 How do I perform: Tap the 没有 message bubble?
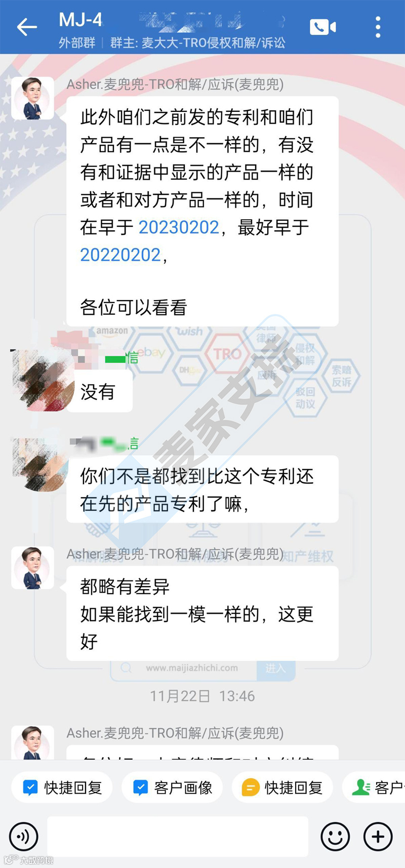point(100,391)
